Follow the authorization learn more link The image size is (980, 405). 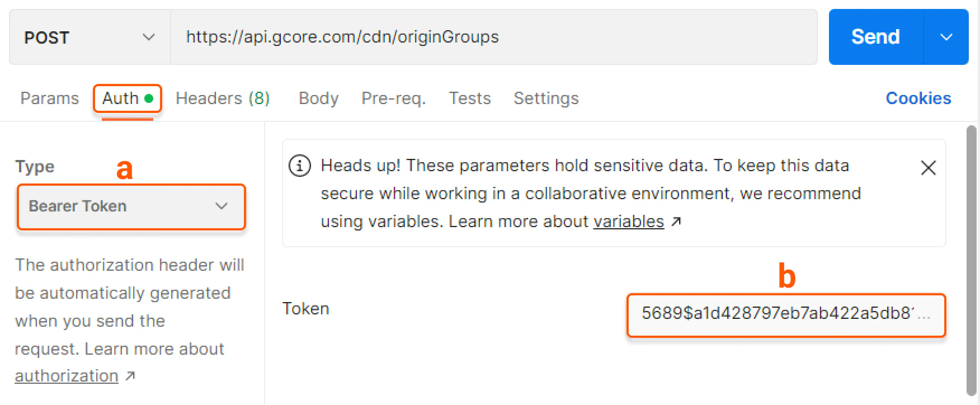(65, 375)
